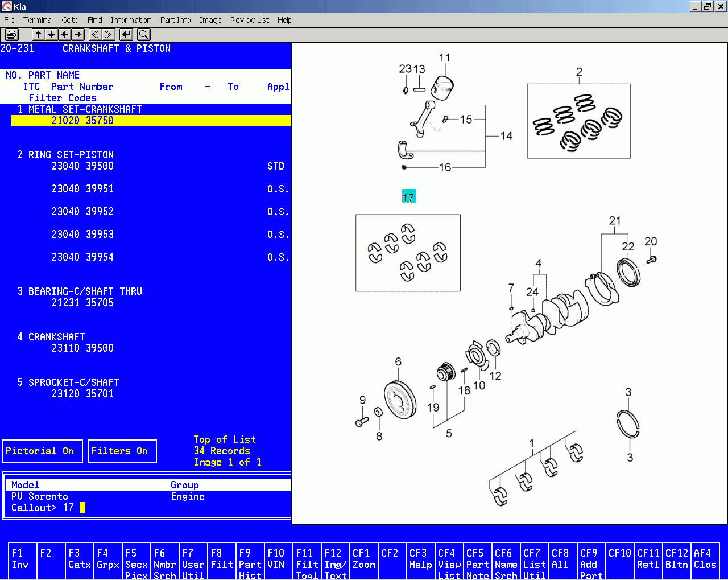Open the Terminal menu
This screenshot has width=728, height=580.
pyautogui.click(x=38, y=20)
